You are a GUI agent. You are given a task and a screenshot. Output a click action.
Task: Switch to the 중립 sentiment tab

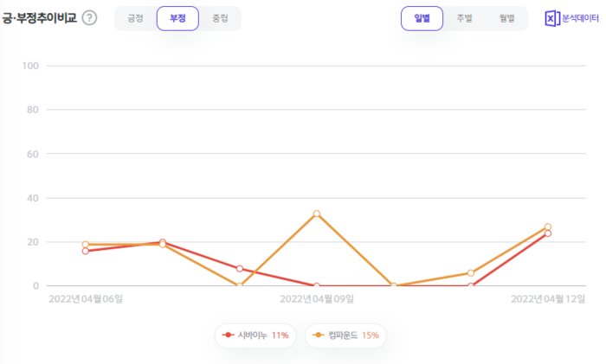pyautogui.click(x=220, y=18)
